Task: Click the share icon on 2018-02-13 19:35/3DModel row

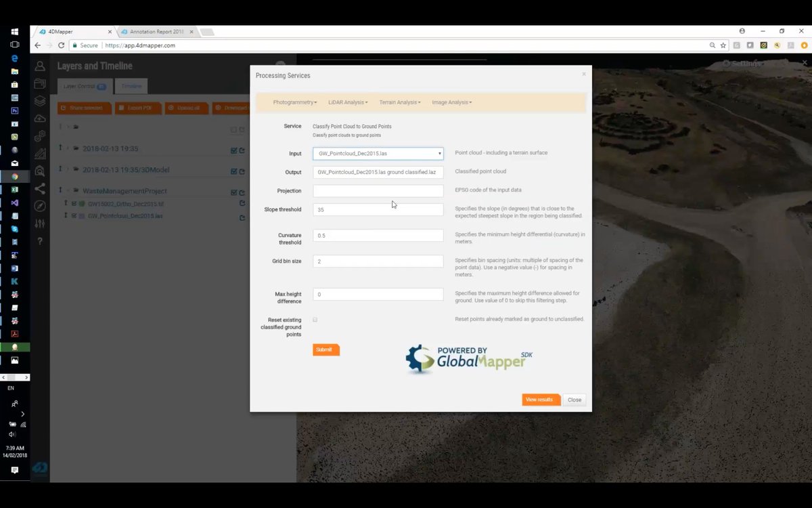Action: [x=242, y=171]
